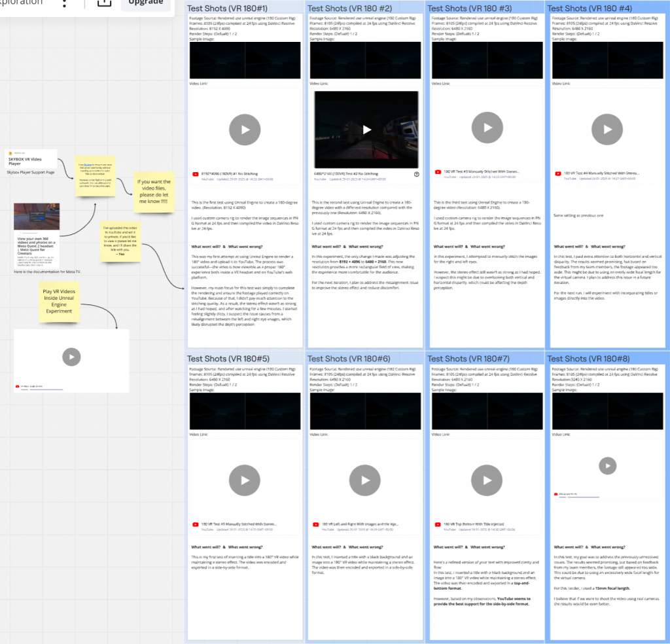Open 'View your own 360 videos' article title
Screen dimensions: 670x644
(x=36, y=245)
